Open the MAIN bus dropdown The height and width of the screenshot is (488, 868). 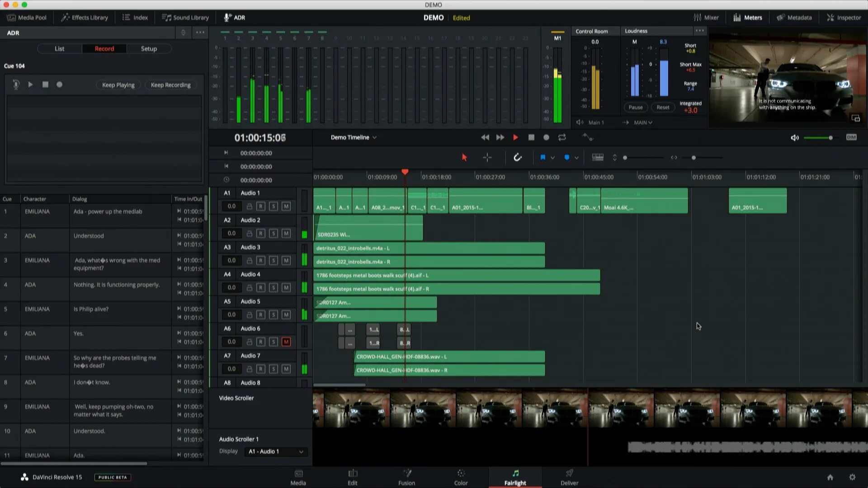coord(643,122)
